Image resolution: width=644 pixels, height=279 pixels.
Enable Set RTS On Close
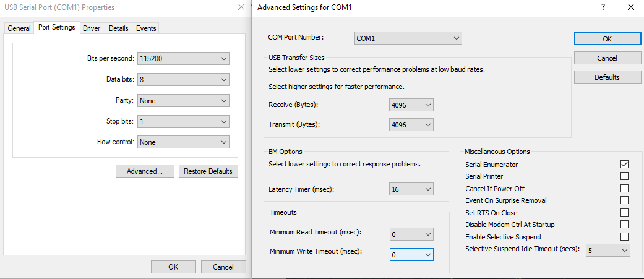pos(624,213)
